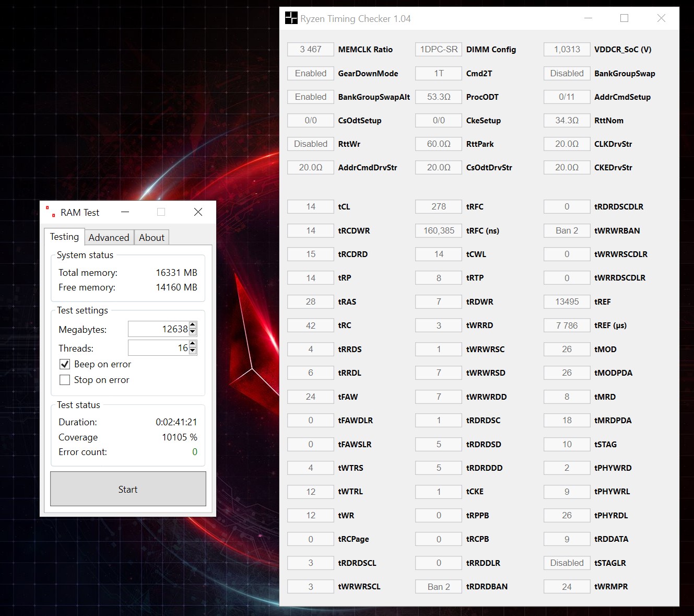Click the tSTAG value 10
This screenshot has height=616, width=694.
coord(567,444)
